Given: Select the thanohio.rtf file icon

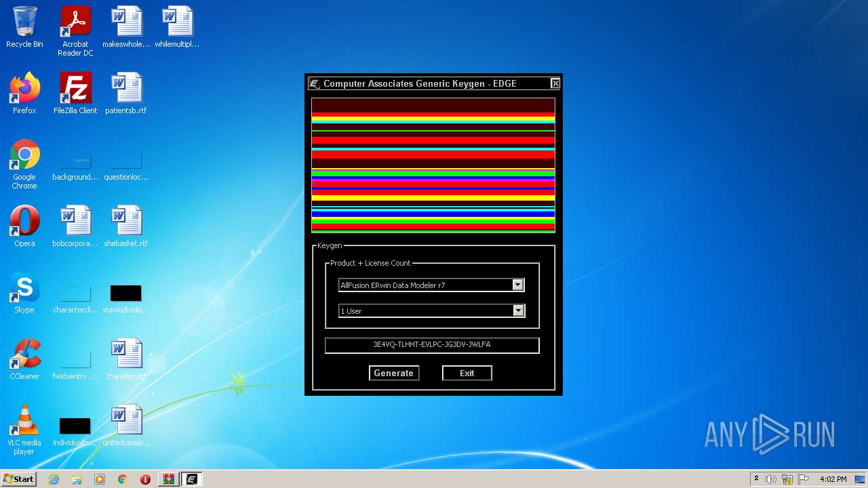Looking at the screenshot, I should [126, 359].
